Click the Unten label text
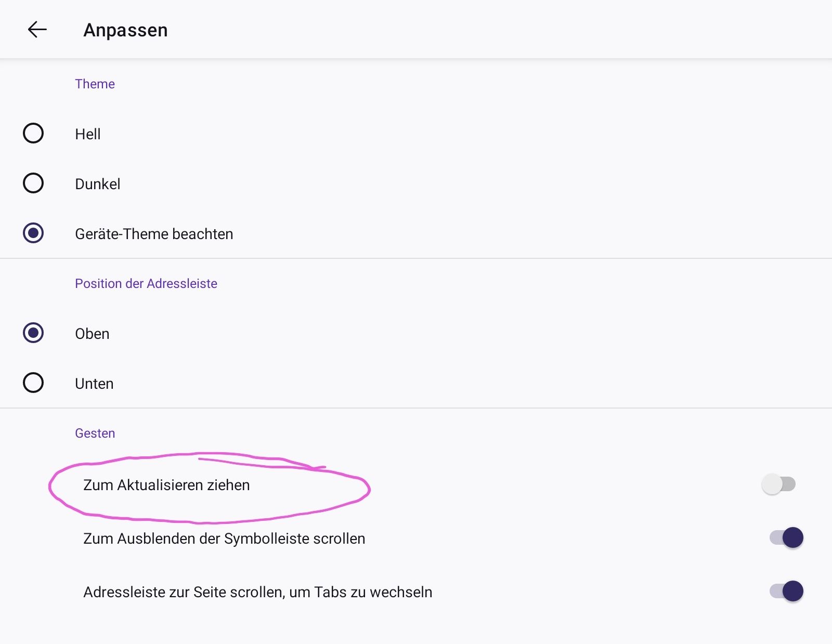832x644 pixels. coord(94,384)
